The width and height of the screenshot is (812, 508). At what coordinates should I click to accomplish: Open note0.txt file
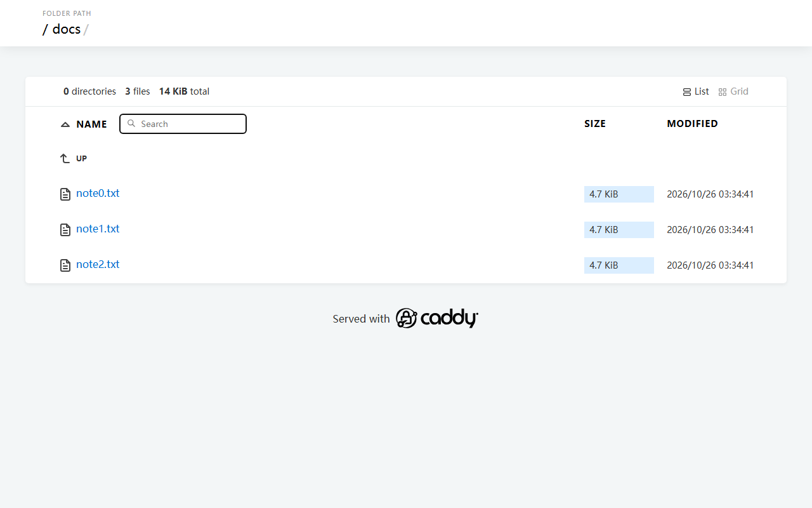(98, 193)
